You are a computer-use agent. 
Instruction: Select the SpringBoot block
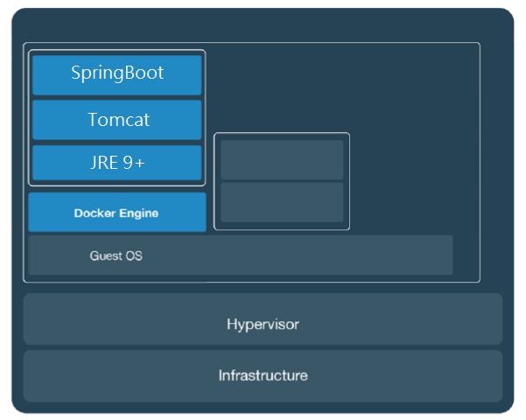point(117,75)
